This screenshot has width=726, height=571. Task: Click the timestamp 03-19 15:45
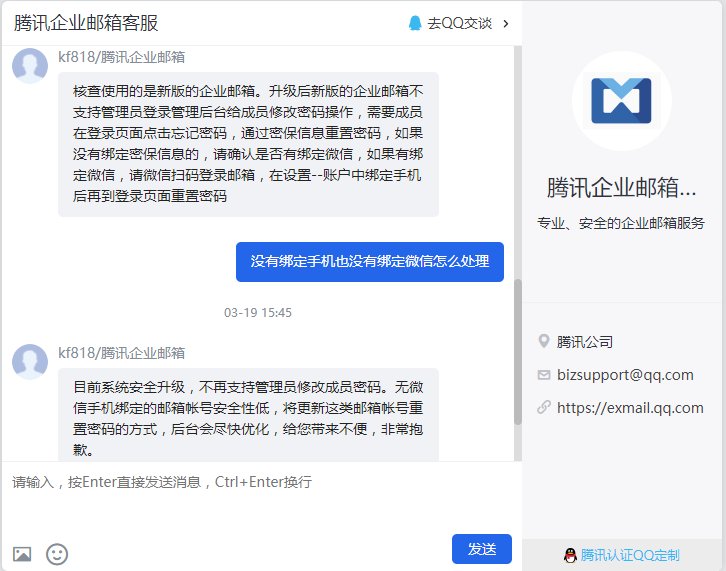(258, 313)
